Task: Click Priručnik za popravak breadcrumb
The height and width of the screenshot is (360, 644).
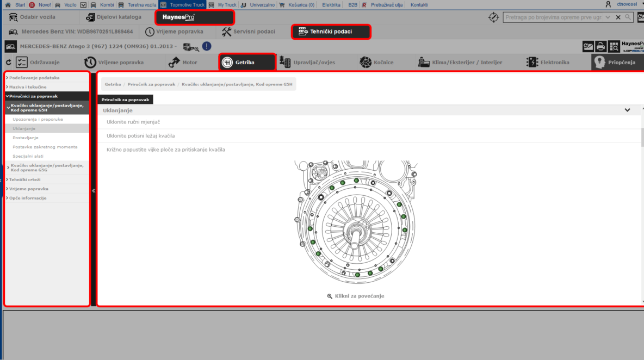Action: 151,84
